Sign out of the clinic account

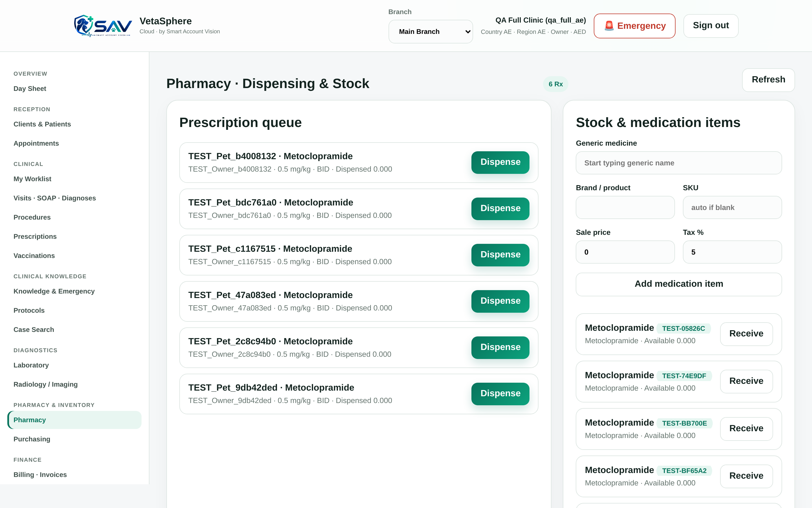point(711,25)
